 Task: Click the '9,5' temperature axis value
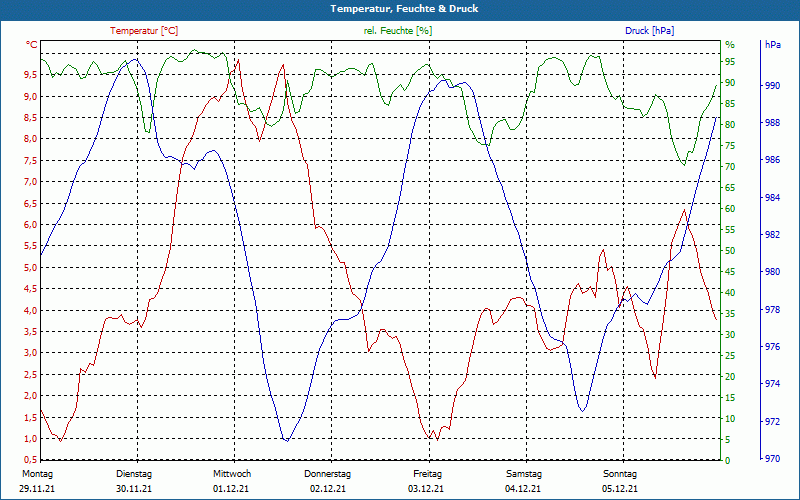31,76
